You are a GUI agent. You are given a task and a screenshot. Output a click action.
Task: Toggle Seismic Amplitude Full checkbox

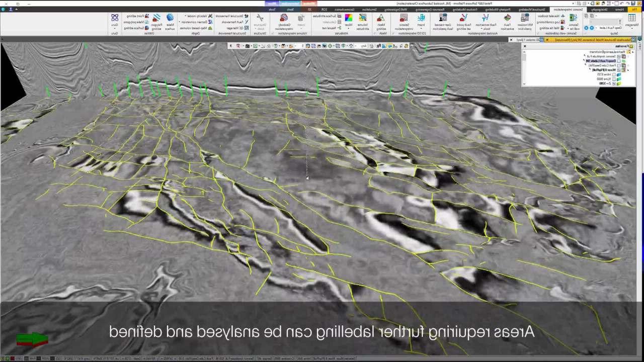point(619,56)
